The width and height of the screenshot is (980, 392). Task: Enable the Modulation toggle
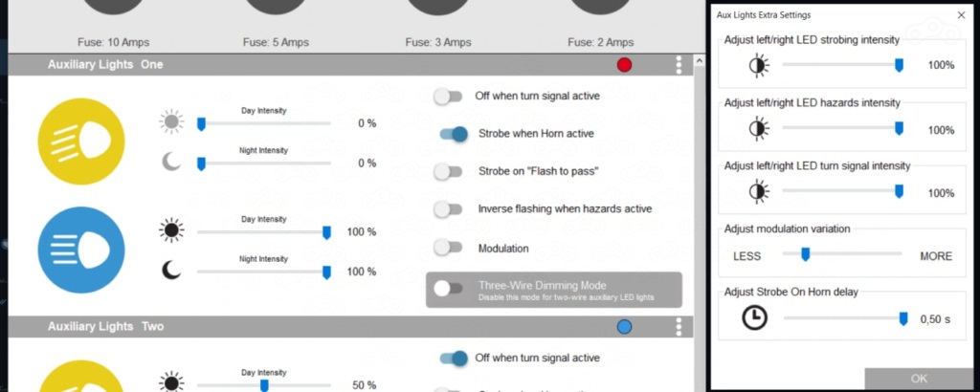(447, 248)
